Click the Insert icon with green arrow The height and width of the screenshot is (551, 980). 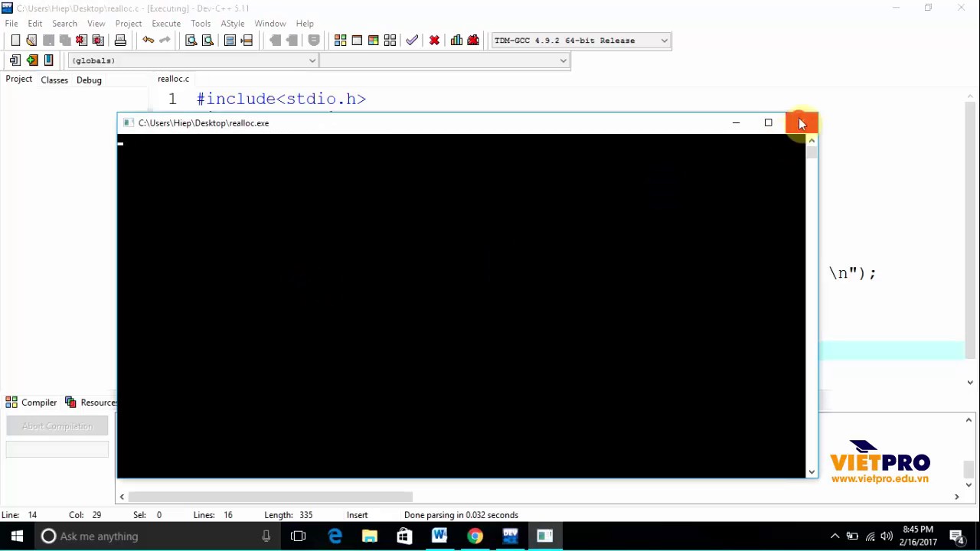click(x=31, y=60)
